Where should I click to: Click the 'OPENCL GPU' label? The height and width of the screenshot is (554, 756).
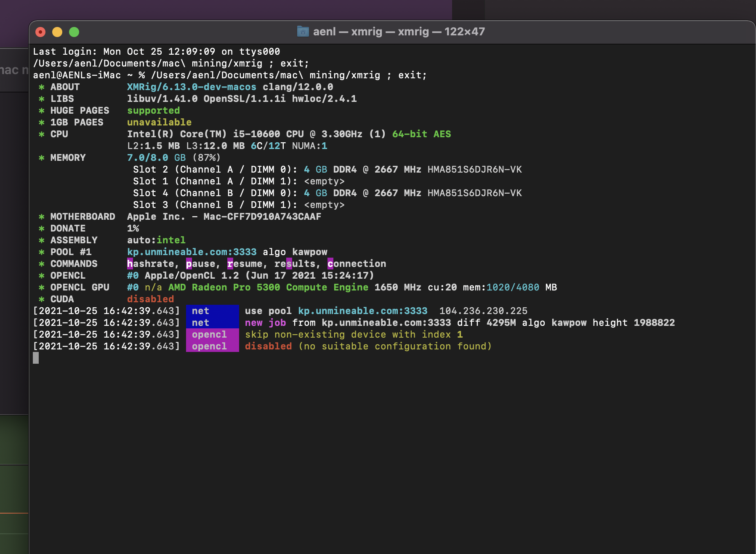point(80,288)
